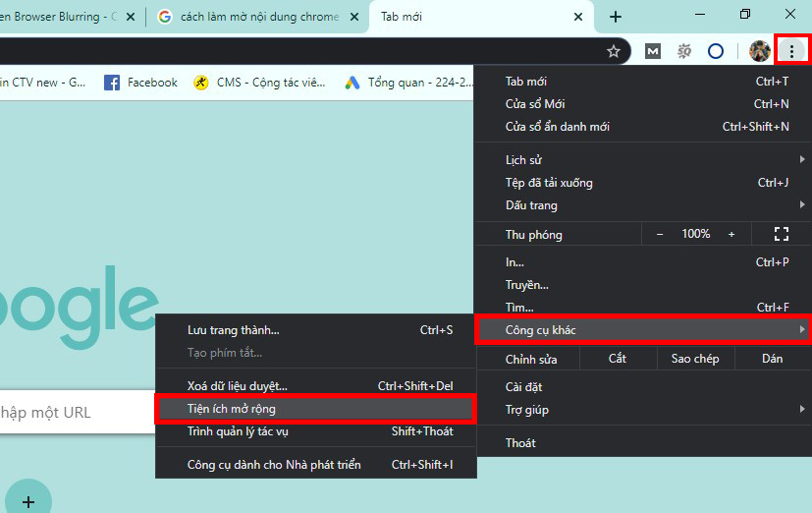Select 'In...' print menu item
Screen dimensions: 812x513
tap(643, 262)
